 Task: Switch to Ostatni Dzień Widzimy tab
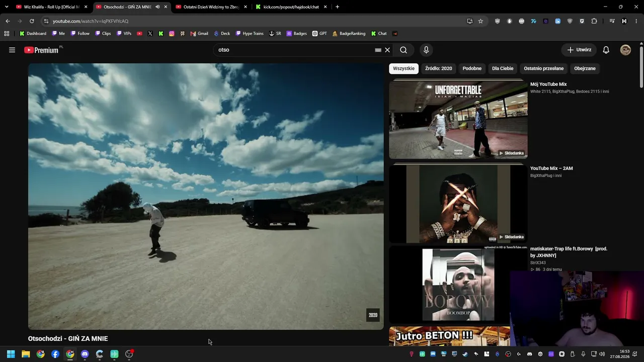pyautogui.click(x=211, y=7)
